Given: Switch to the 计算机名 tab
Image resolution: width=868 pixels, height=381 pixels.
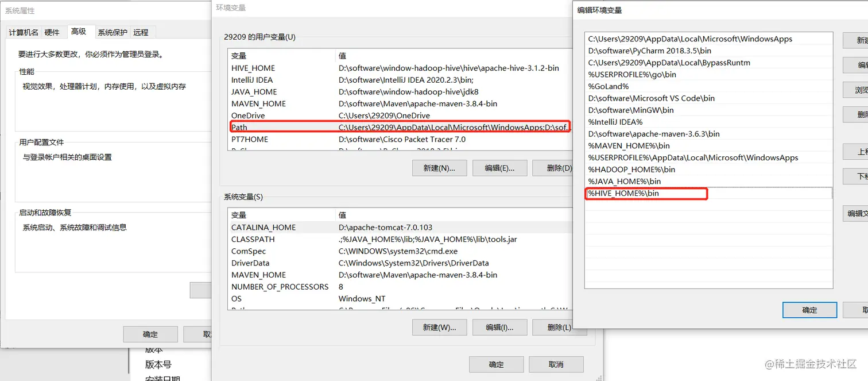Looking at the screenshot, I should tap(24, 32).
